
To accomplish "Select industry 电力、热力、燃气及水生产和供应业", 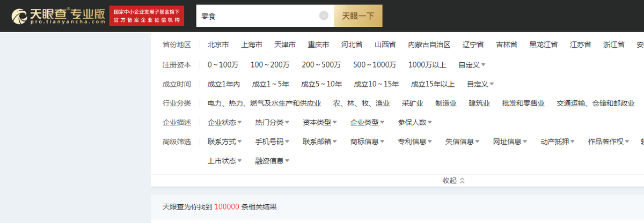I will (x=264, y=103).
